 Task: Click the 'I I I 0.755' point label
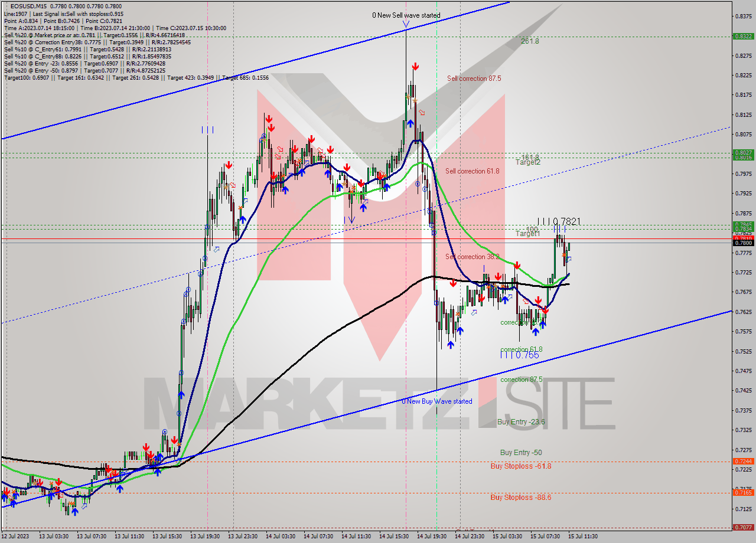click(519, 355)
